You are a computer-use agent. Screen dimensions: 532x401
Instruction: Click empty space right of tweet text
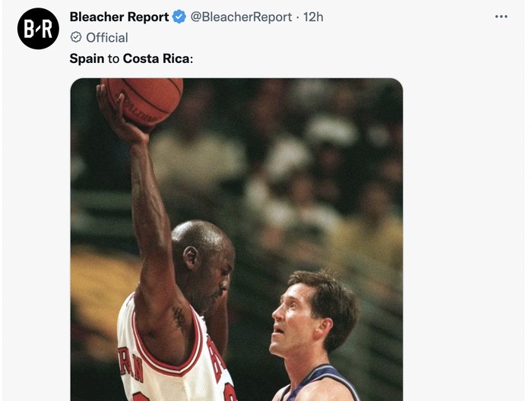coord(342,58)
